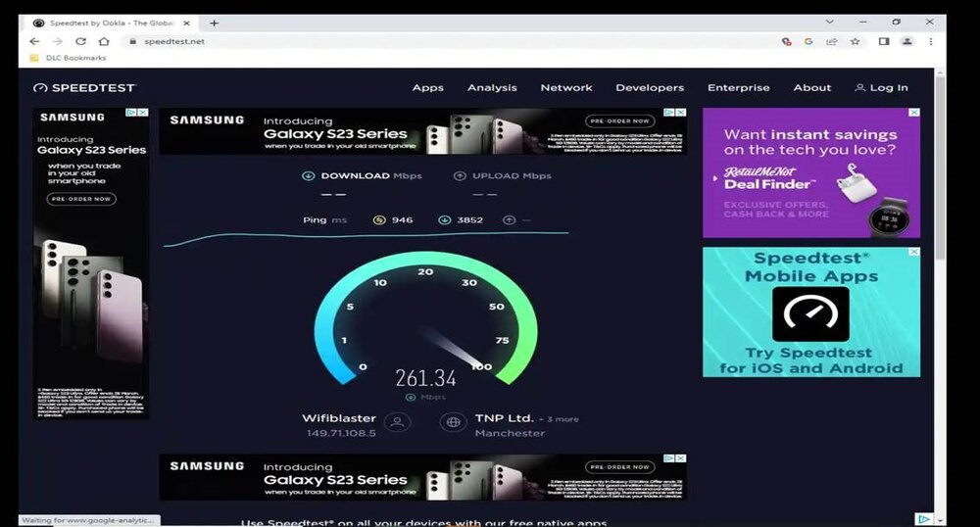Screen dimensions: 980x527
Task: Bookmark this page with the star icon
Action: coord(855,41)
